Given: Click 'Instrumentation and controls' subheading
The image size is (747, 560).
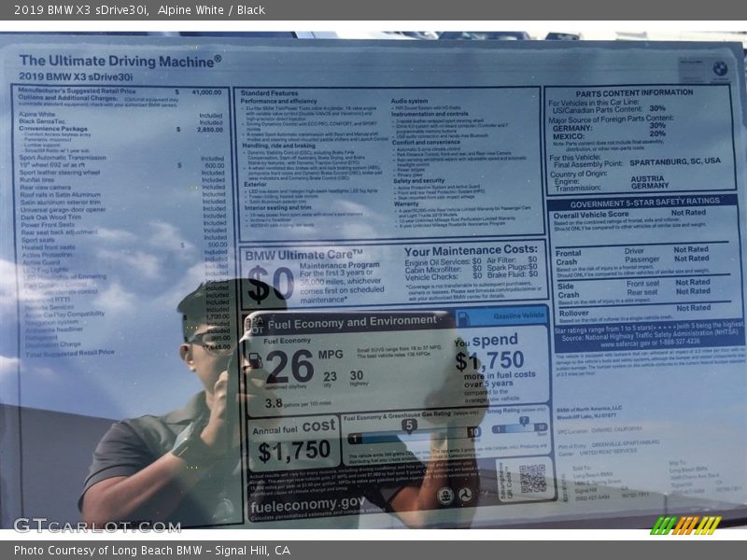Looking at the screenshot, I should [x=430, y=114].
